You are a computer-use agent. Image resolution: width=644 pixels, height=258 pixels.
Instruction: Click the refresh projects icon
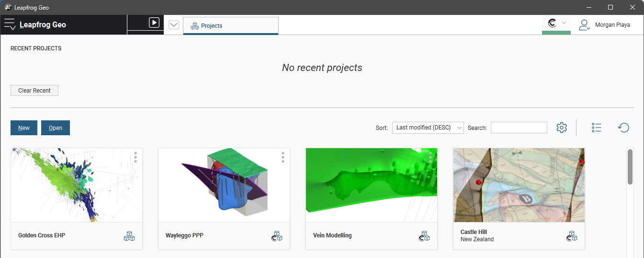click(623, 128)
